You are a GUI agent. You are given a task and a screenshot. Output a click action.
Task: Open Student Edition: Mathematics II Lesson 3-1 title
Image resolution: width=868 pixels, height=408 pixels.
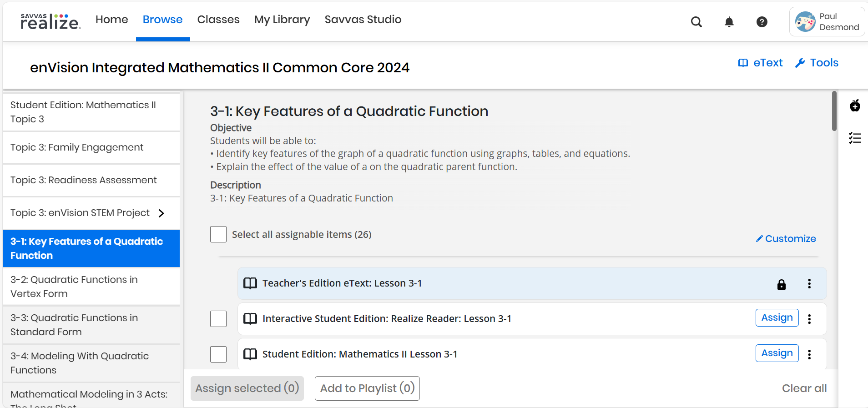coord(360,354)
